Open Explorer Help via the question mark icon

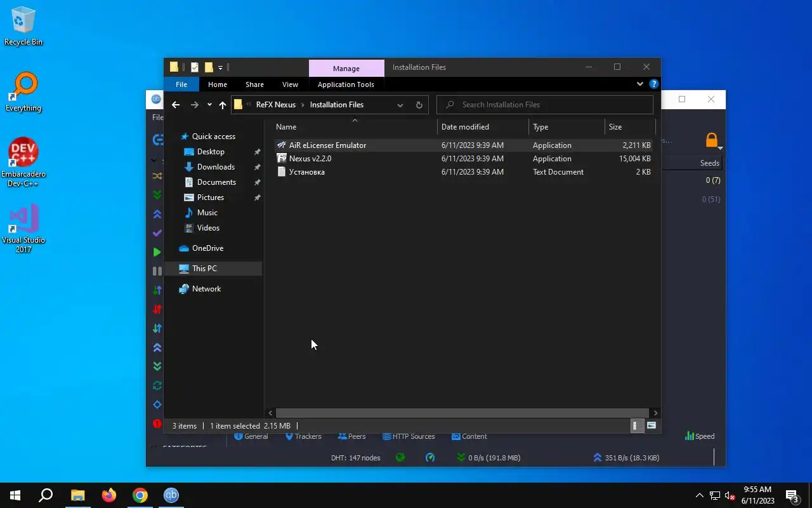(653, 84)
